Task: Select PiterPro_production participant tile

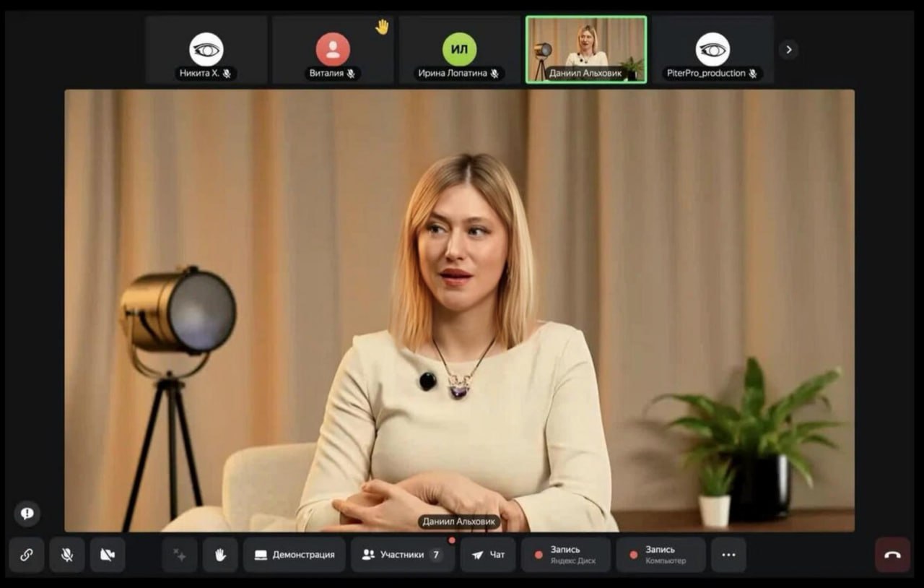Action: pos(712,50)
